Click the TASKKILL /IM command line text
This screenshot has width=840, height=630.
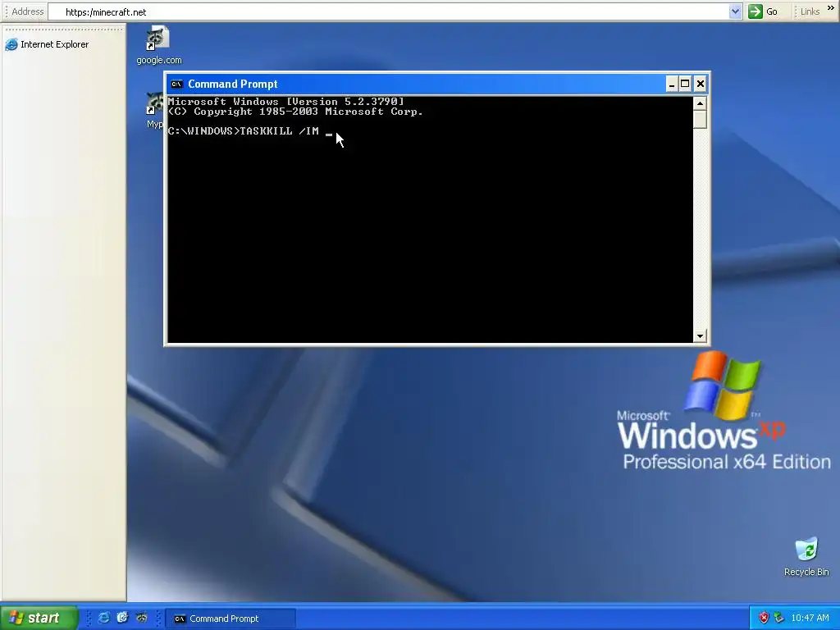pyautogui.click(x=243, y=131)
